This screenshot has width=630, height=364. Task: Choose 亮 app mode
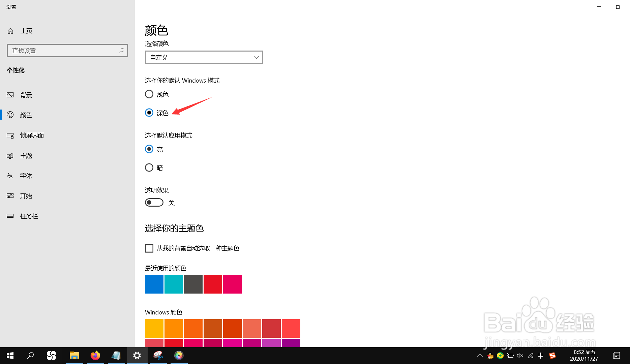click(154, 149)
